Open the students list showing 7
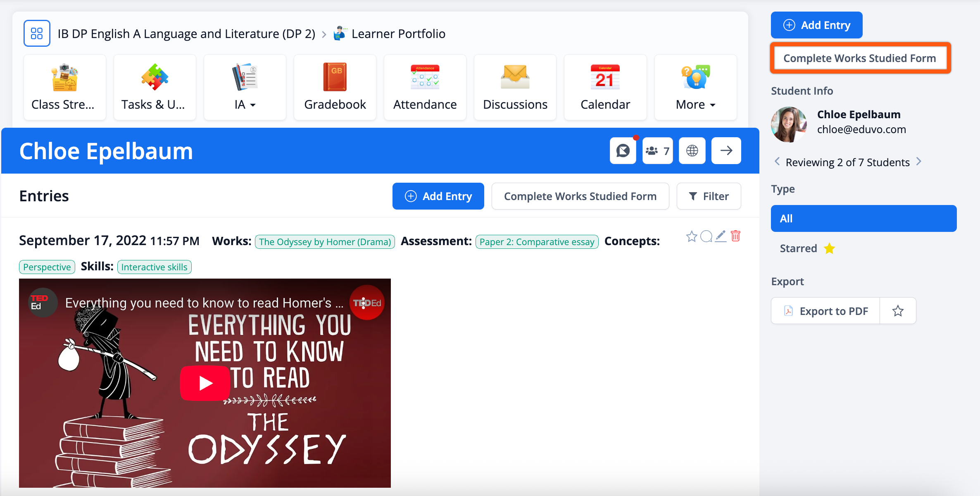The width and height of the screenshot is (980, 496). point(657,151)
